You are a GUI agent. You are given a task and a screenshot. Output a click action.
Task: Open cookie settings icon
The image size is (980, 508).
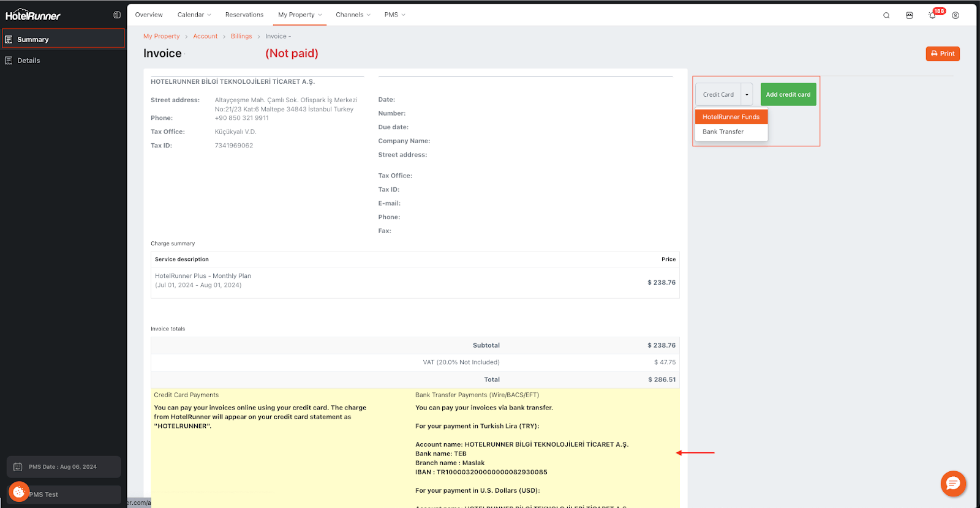tap(19, 491)
